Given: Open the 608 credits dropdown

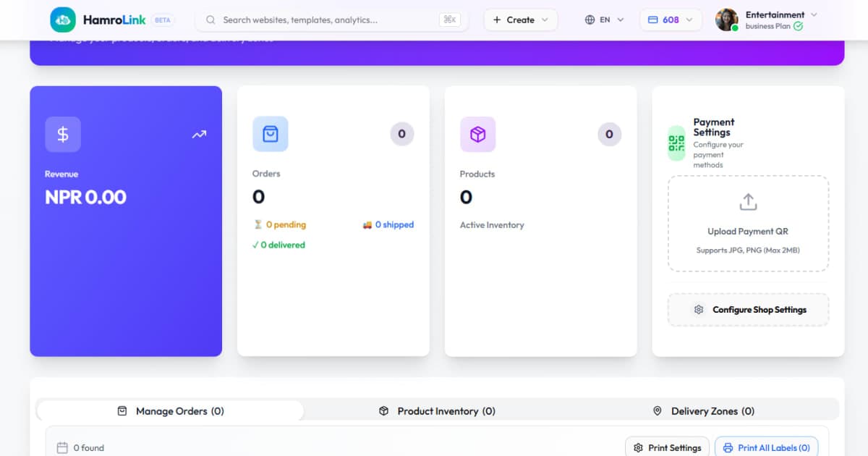Looking at the screenshot, I should [x=671, y=20].
